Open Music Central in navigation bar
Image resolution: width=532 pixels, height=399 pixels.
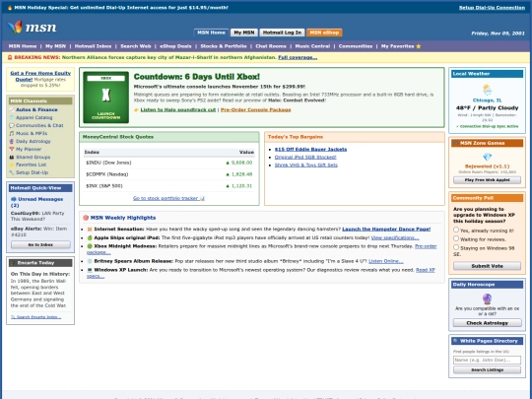(x=312, y=46)
